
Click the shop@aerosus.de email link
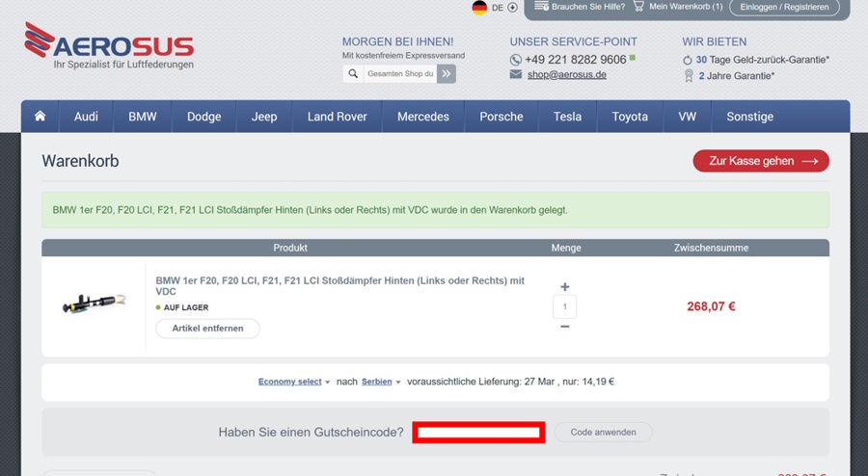pos(567,74)
